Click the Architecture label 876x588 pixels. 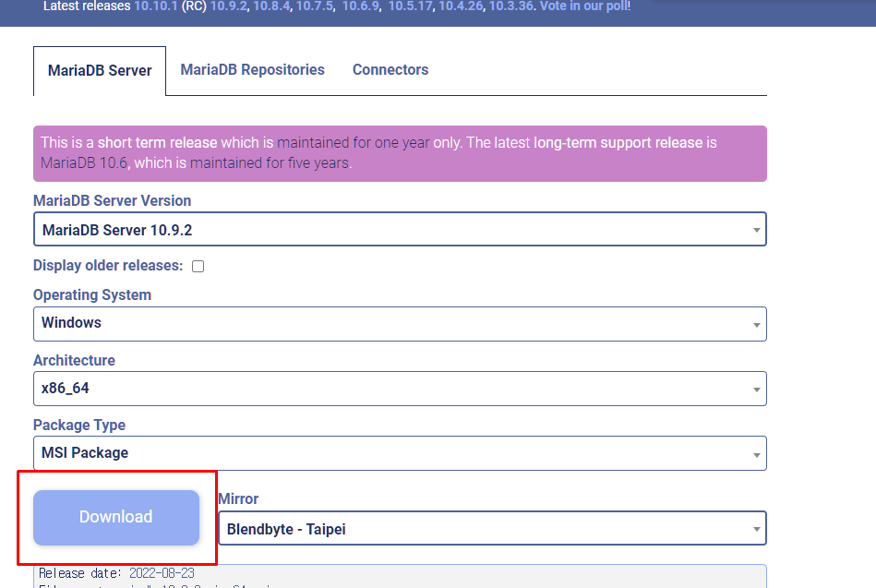74,361
